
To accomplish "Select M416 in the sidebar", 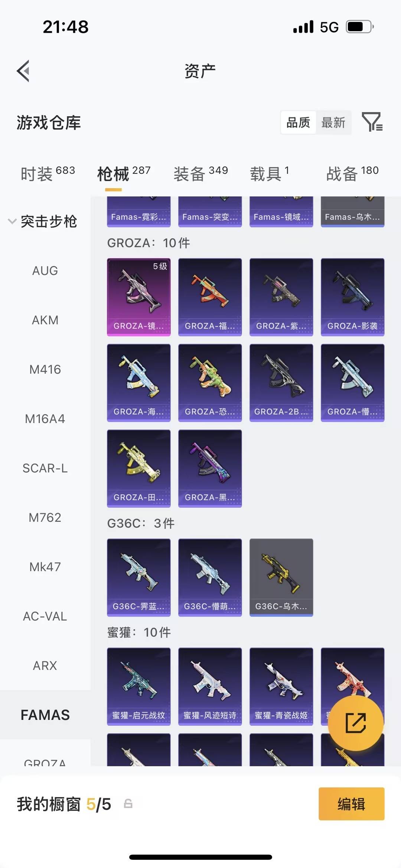I will tap(45, 370).
